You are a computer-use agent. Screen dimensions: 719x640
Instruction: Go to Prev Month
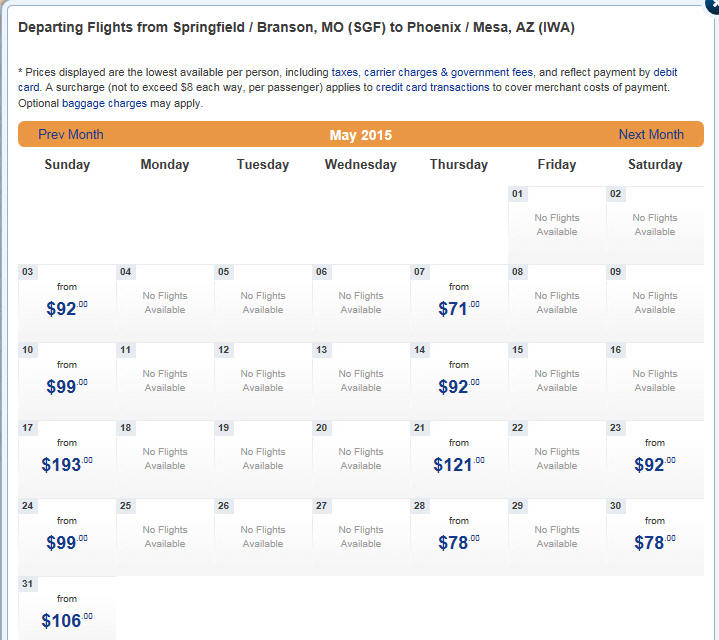tap(70, 134)
